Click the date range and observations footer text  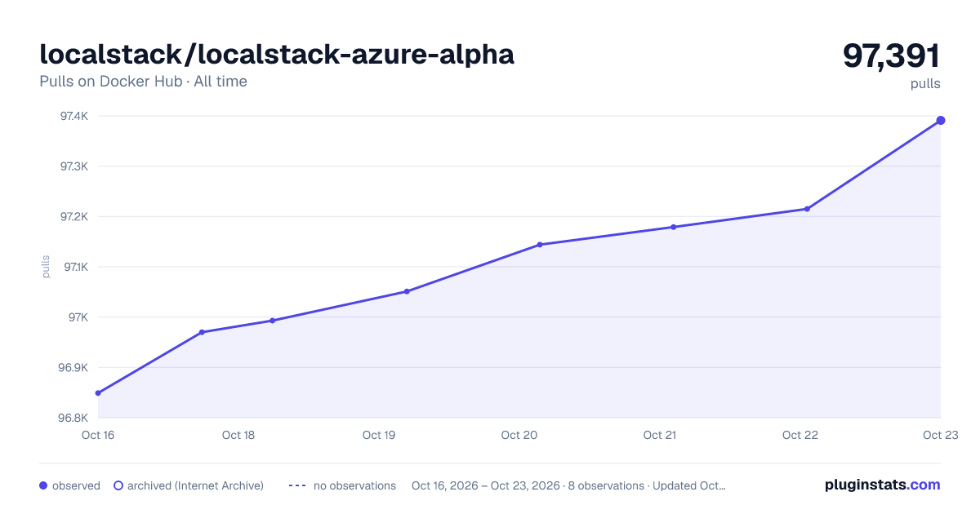[x=568, y=485]
